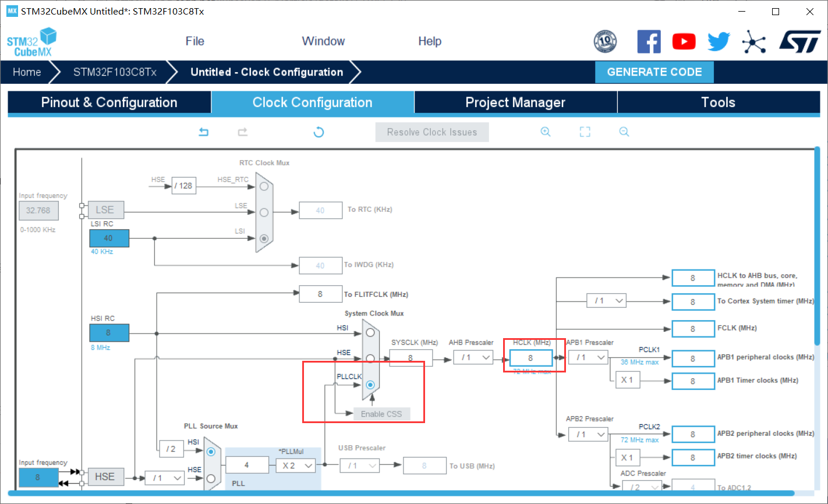The width and height of the screenshot is (828, 504).
Task: Open the USB Prescaler dropdown
Action: pos(360,466)
